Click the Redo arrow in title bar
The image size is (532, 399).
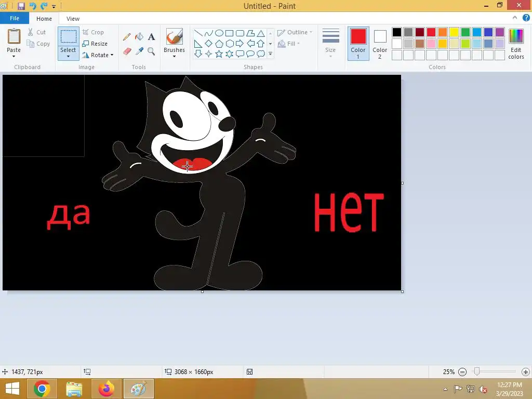tap(44, 6)
